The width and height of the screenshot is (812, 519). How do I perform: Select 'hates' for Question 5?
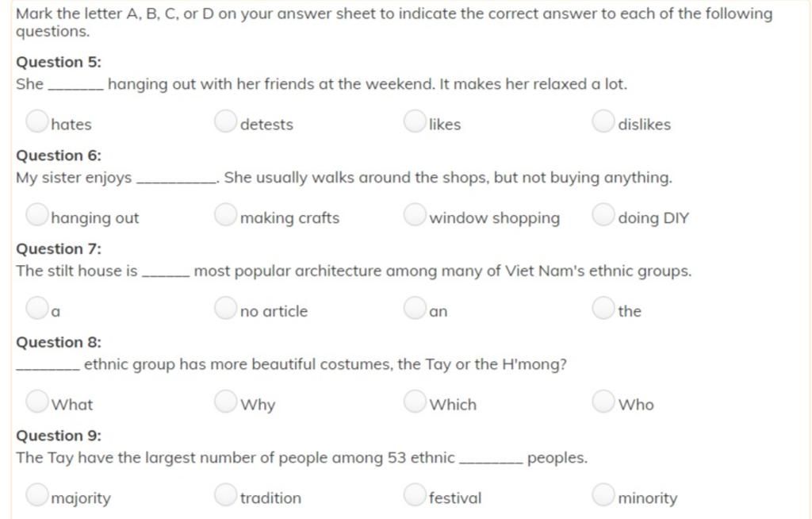point(36,121)
